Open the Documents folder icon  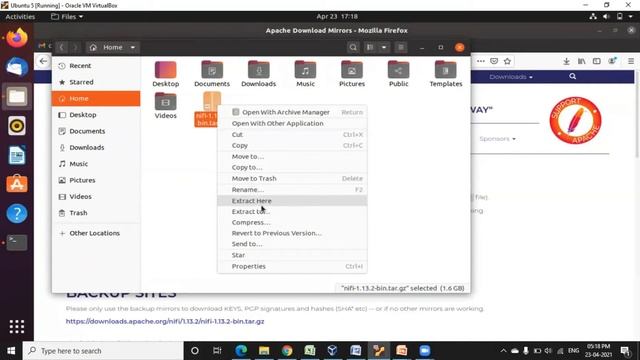[x=212, y=74]
